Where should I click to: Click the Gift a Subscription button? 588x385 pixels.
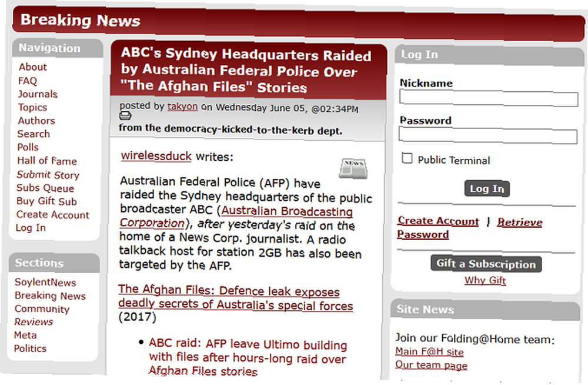[x=486, y=264]
